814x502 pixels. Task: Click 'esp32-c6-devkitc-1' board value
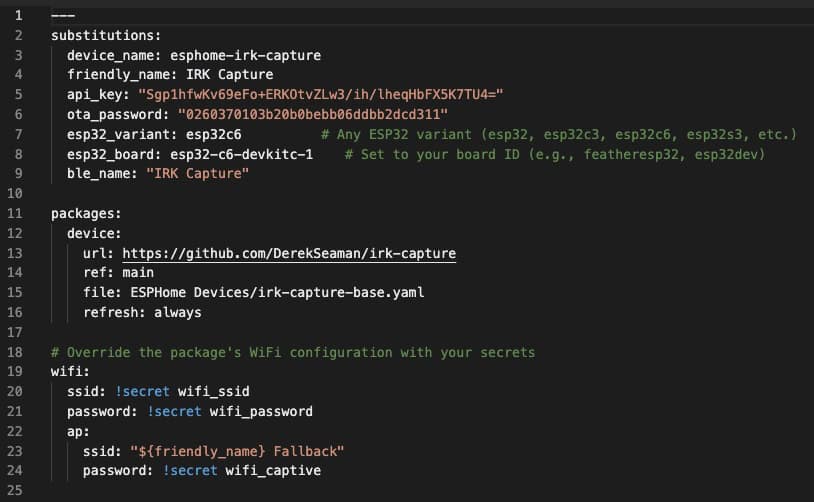point(241,154)
